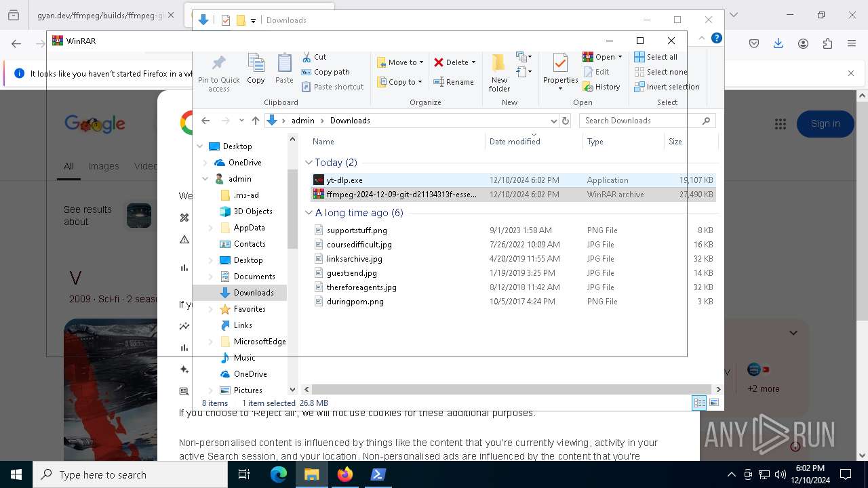Open Microsoft Edge from taskbar

coord(279,474)
